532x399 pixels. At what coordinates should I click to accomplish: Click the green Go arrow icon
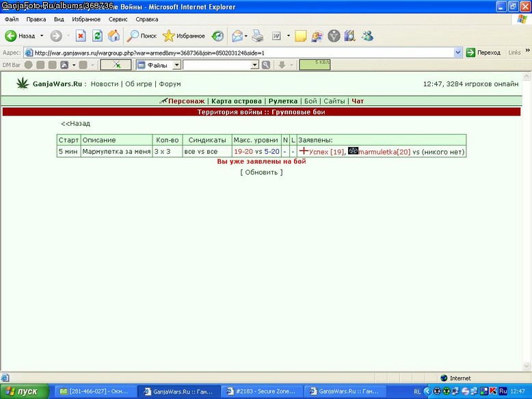[x=470, y=53]
